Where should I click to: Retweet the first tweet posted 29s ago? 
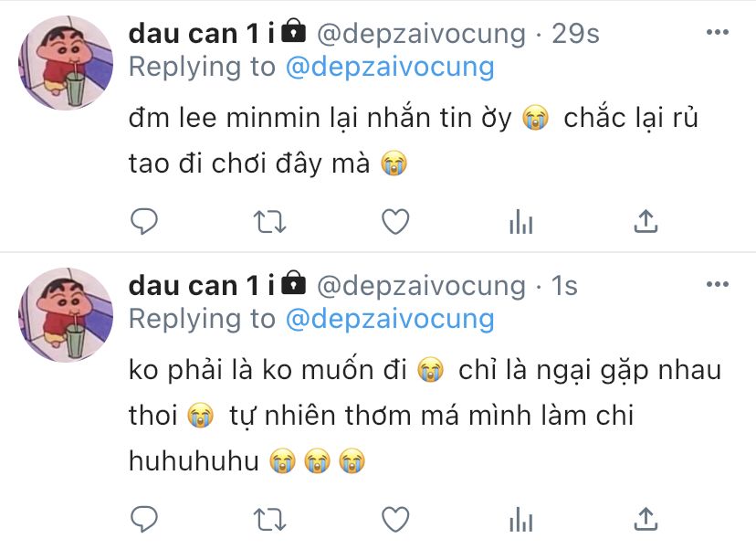(270, 222)
